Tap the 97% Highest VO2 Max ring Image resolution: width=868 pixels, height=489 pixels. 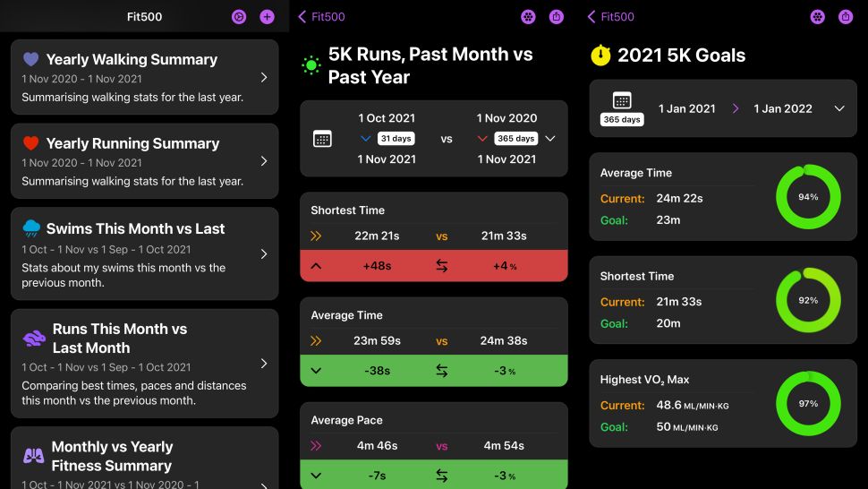pos(808,404)
